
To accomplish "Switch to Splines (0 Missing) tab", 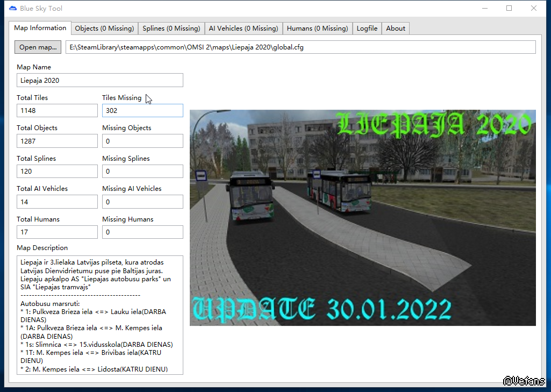I will (171, 28).
